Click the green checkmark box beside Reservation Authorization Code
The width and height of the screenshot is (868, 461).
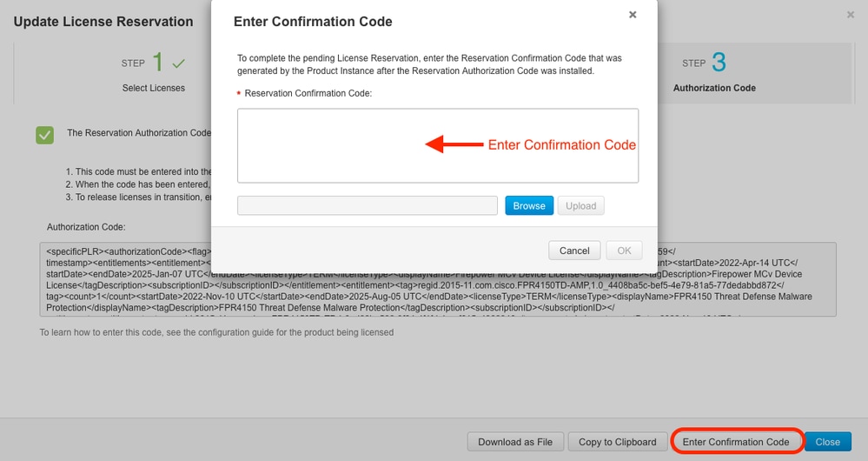coord(45,135)
